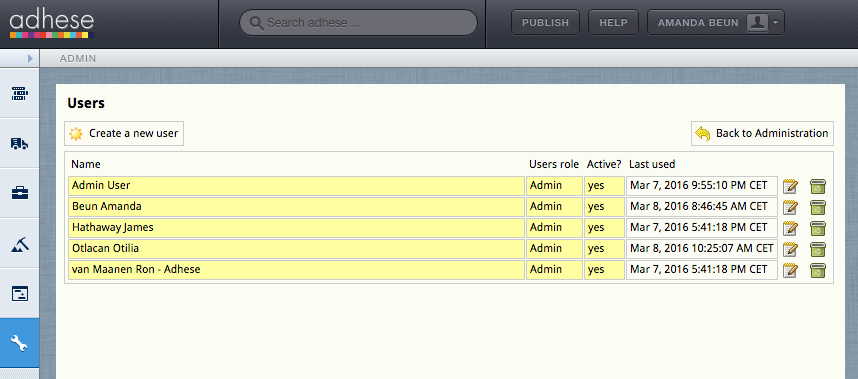858x379 pixels.
Task: Edit the Hathaway James user
Action: pos(790,228)
